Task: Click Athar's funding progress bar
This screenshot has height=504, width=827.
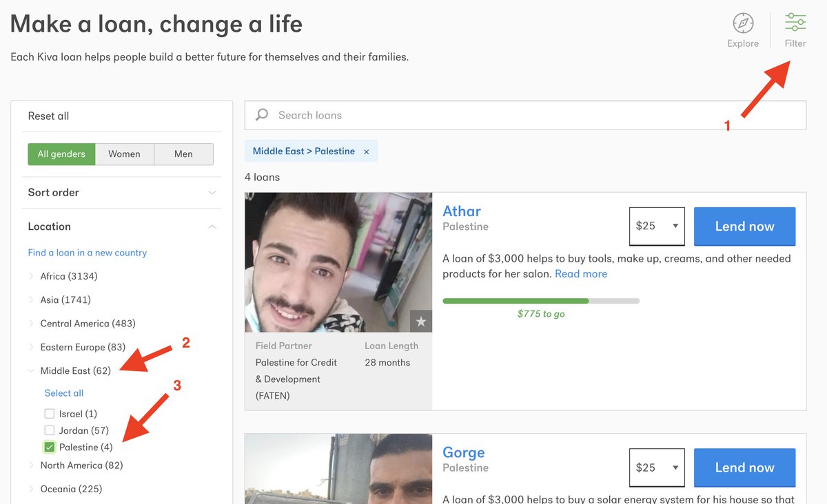Action: (541, 301)
